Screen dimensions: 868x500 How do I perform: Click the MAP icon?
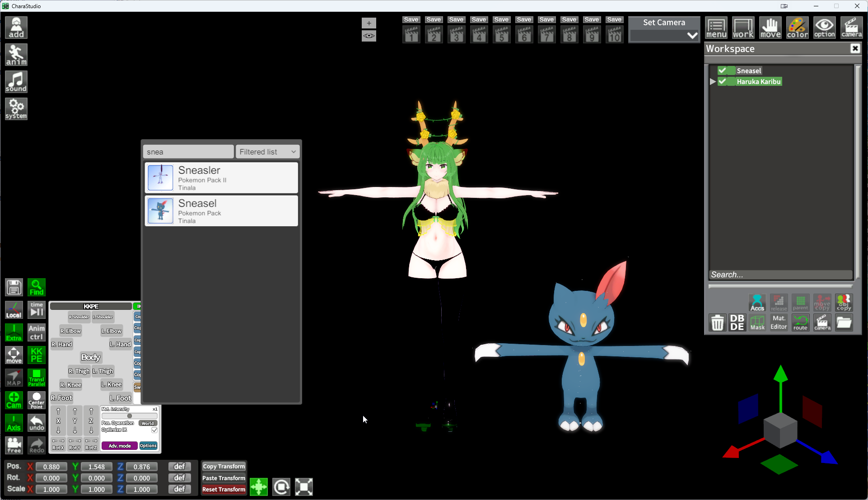(x=14, y=378)
